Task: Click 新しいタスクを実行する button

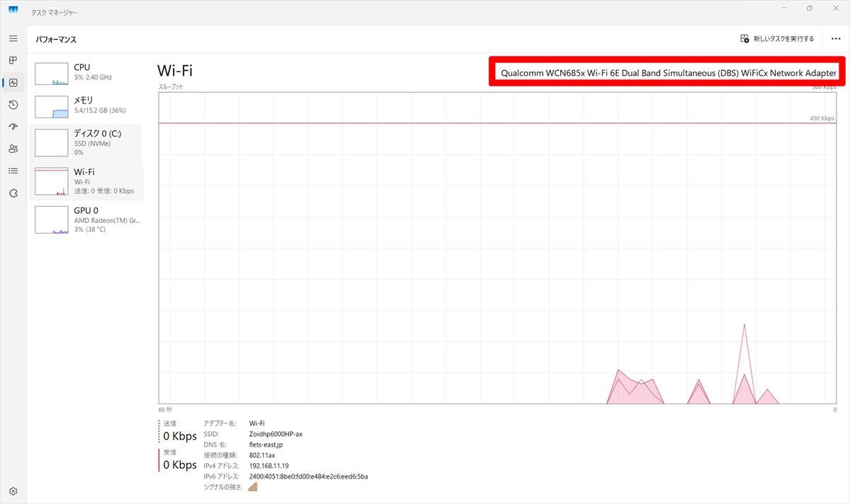Action: (x=777, y=39)
